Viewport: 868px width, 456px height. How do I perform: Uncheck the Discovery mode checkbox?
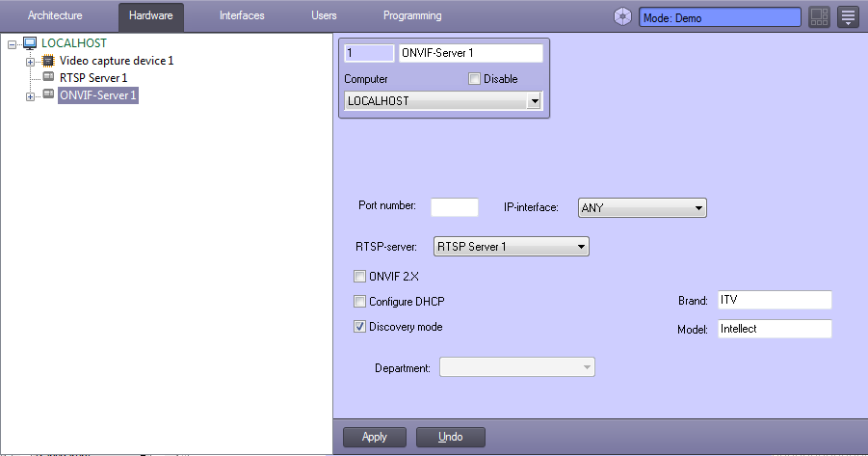coord(360,327)
